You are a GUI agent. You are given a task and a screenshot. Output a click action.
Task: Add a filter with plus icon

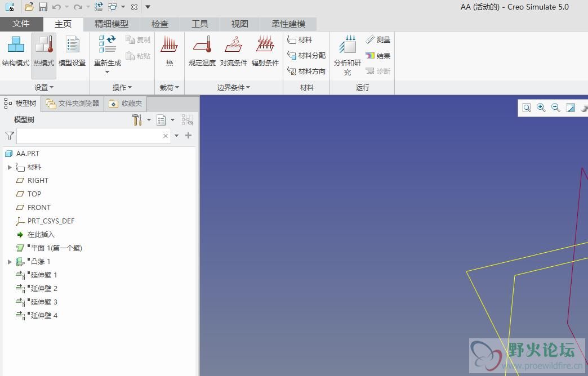coord(188,135)
